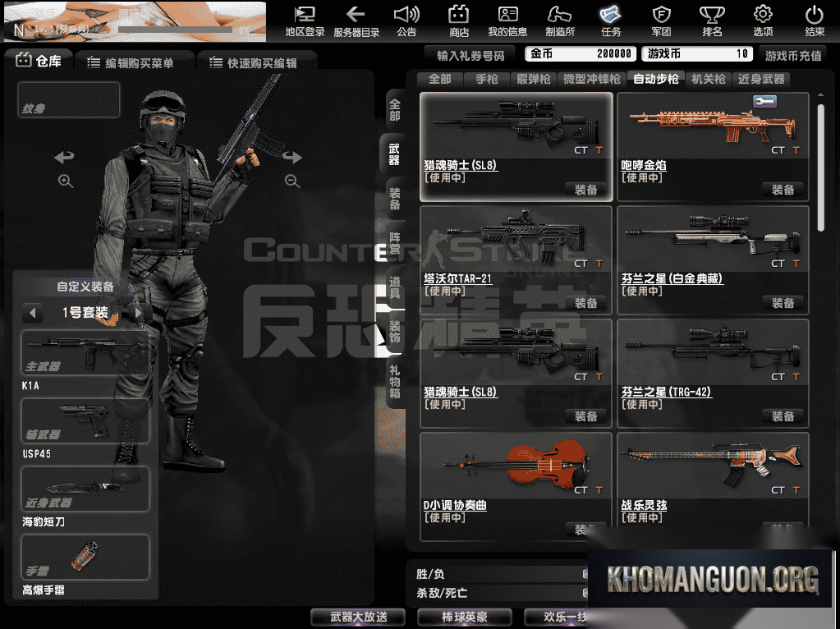This screenshot has height=629, width=840.
Task: Click the 自定义装备 header label
Action: (x=85, y=287)
